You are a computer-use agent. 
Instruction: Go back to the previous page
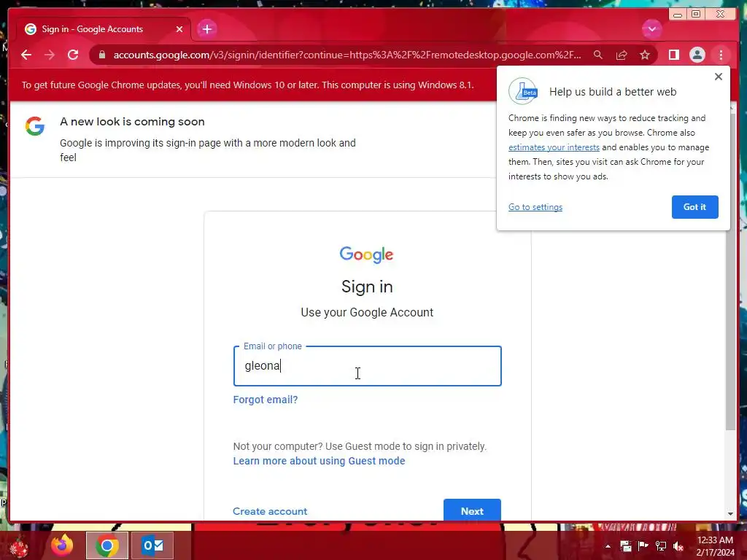coord(26,55)
